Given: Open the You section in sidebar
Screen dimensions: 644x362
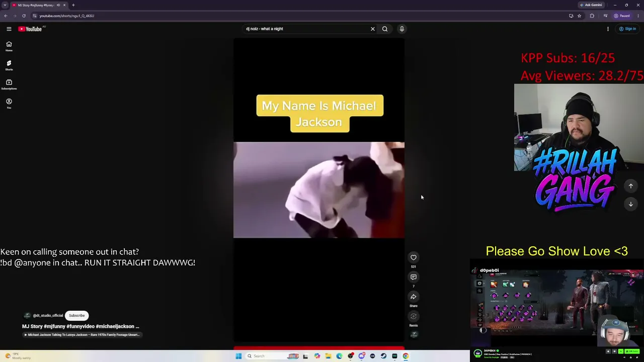Looking at the screenshot, I should pyautogui.click(x=9, y=104).
